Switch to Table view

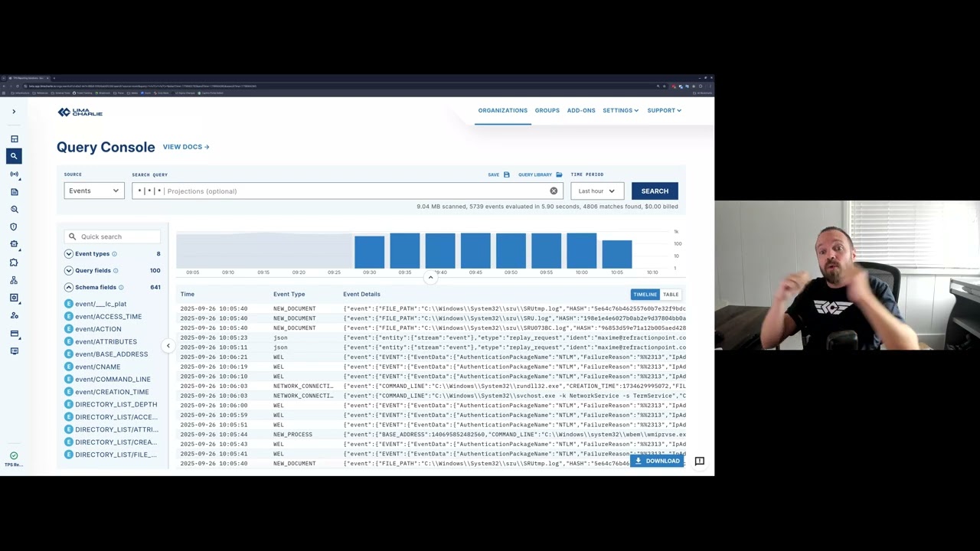pos(671,295)
